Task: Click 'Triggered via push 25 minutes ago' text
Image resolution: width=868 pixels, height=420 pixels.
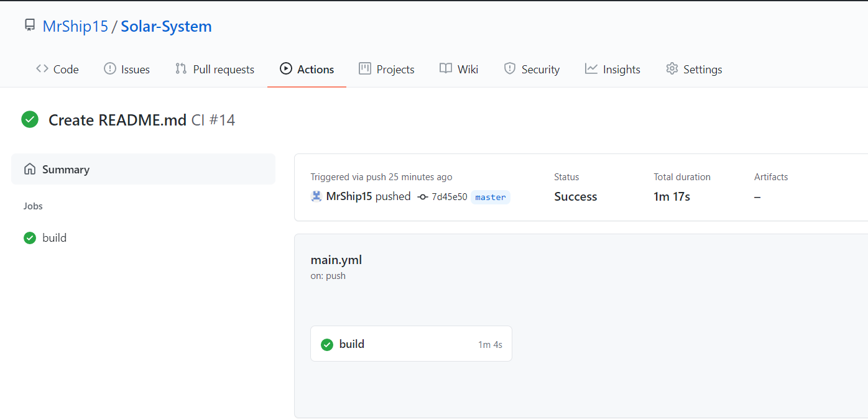Action: (381, 177)
